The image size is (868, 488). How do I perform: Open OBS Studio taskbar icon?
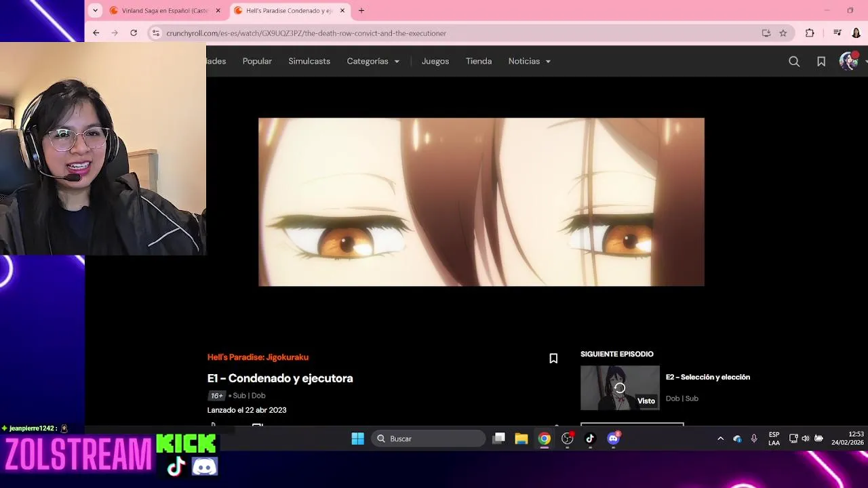[568, 439]
